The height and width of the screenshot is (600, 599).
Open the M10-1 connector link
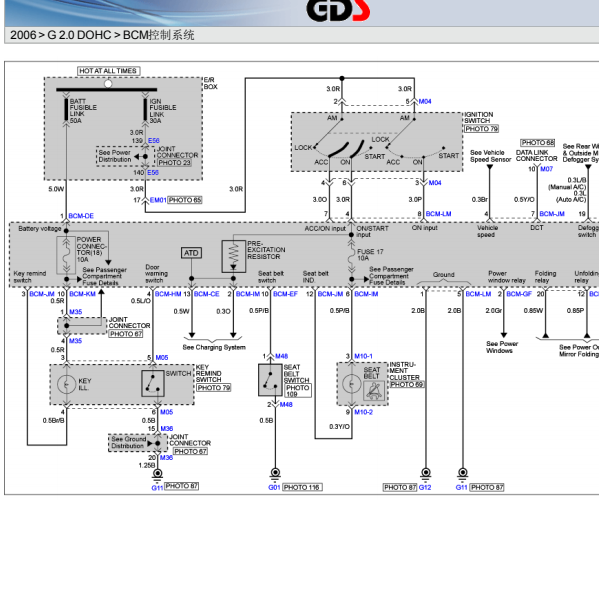click(364, 356)
